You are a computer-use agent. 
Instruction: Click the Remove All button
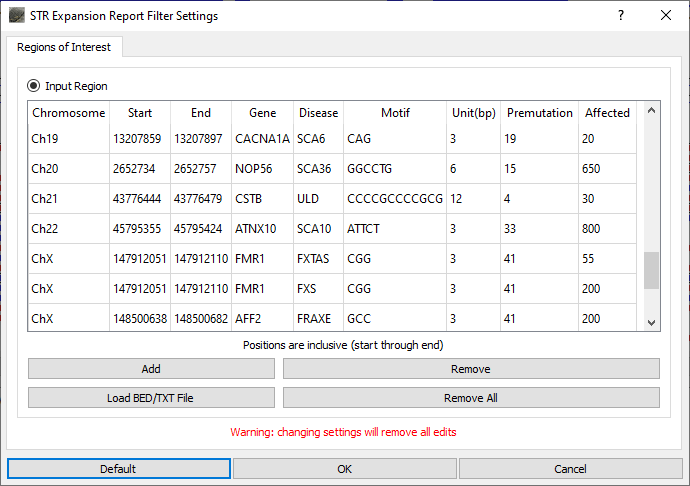[x=471, y=398]
